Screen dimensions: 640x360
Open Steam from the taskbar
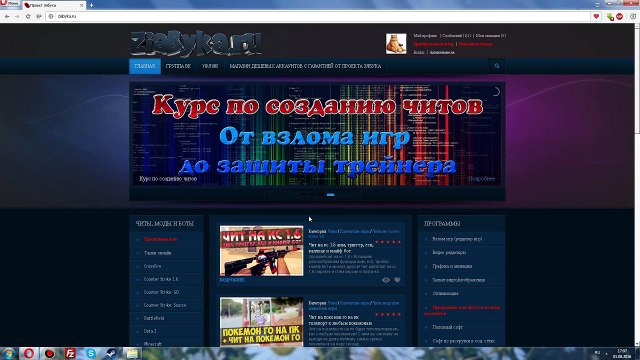(x=111, y=353)
